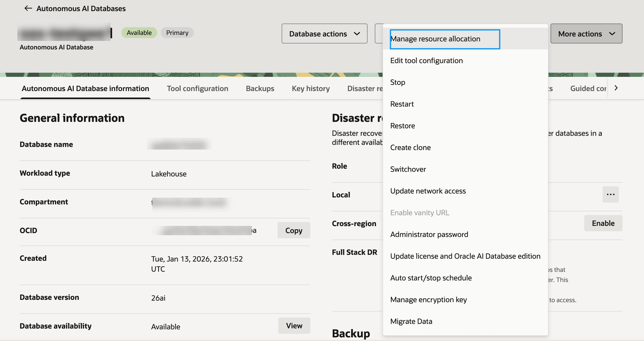Screen dimensions: 644x341
Task: Choose Switchover from the menu
Action: tap(408, 169)
